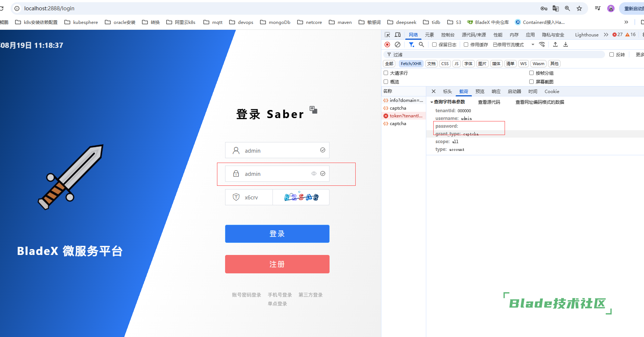Click the captcha input containing x6crv
This screenshot has width=644, height=337.
249,197
